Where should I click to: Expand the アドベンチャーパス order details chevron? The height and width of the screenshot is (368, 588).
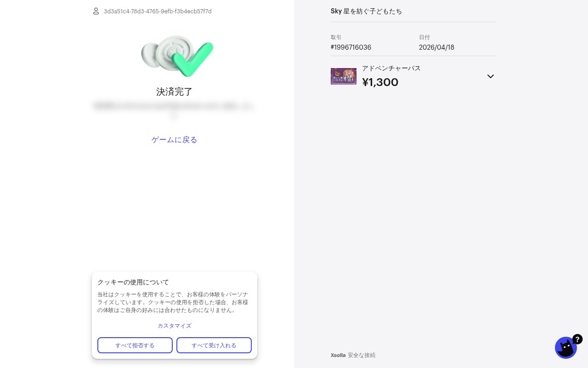pyautogui.click(x=491, y=76)
